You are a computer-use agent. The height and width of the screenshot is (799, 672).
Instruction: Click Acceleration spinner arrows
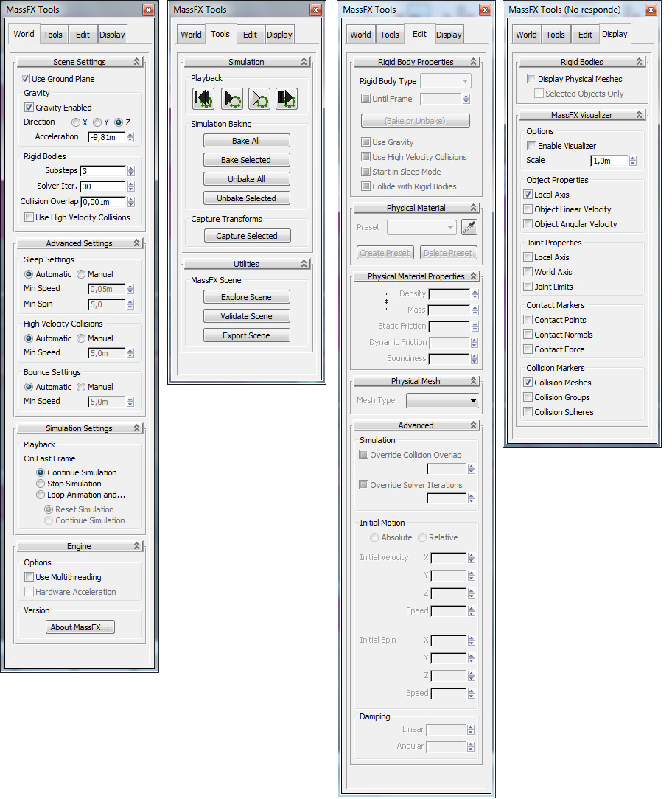130,137
